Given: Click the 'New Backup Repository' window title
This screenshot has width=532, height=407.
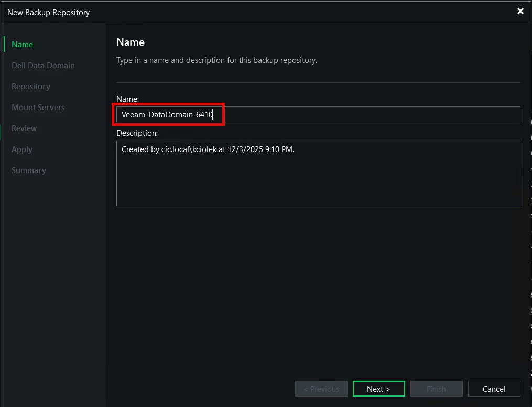Looking at the screenshot, I should [49, 13].
